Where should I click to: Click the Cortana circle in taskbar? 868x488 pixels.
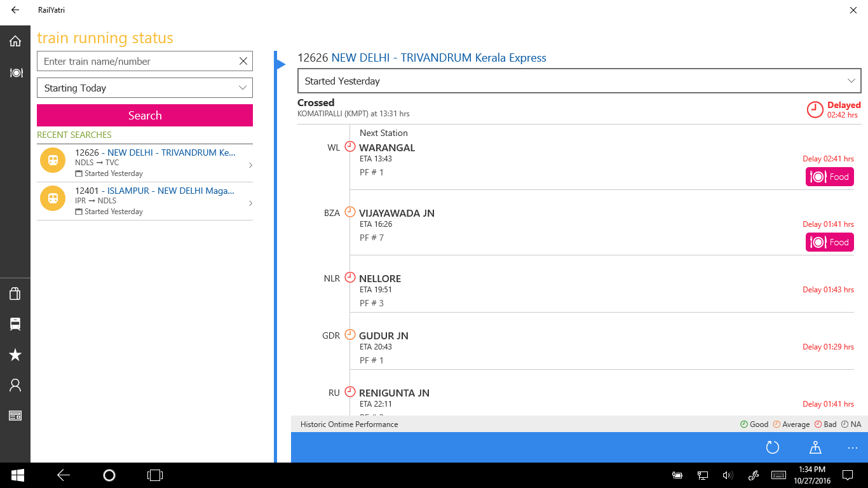click(109, 475)
